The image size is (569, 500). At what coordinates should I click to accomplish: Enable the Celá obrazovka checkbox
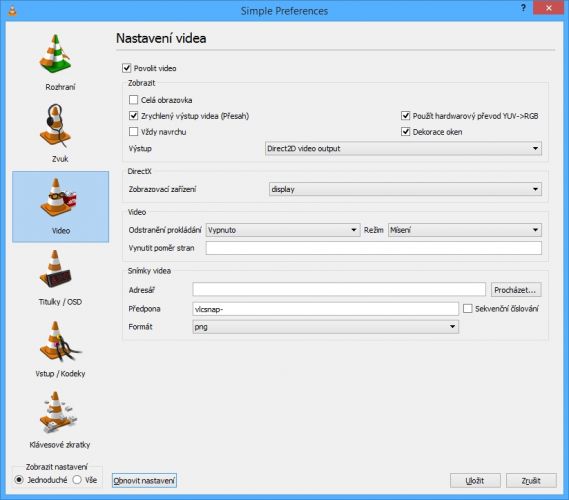click(x=133, y=100)
